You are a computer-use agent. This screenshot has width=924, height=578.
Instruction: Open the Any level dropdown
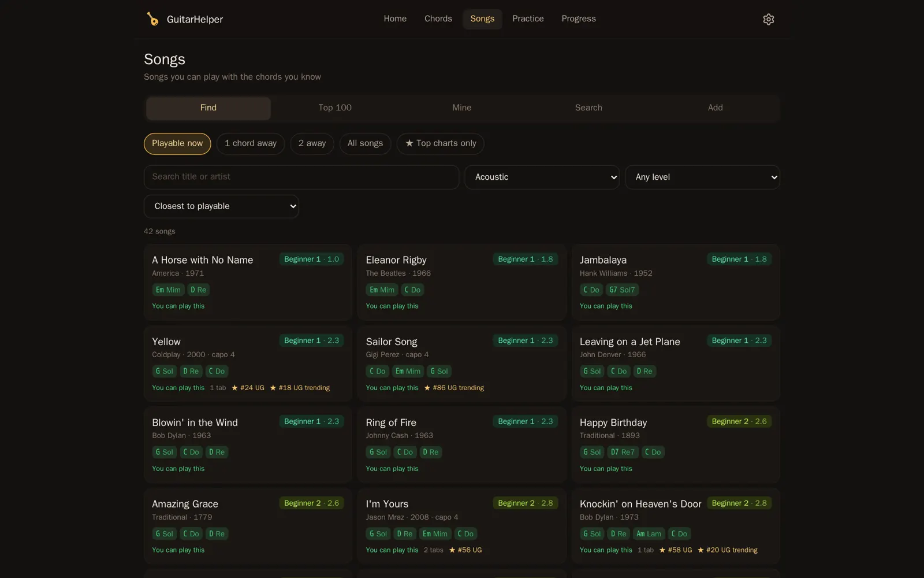[702, 177]
